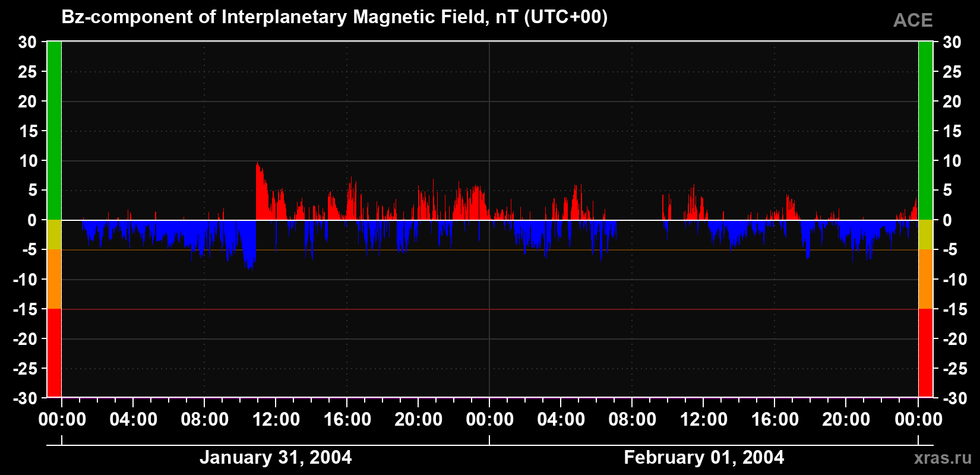The image size is (980, 475).
Task: Click the 20:00 time label for February 01
Action: (x=846, y=420)
